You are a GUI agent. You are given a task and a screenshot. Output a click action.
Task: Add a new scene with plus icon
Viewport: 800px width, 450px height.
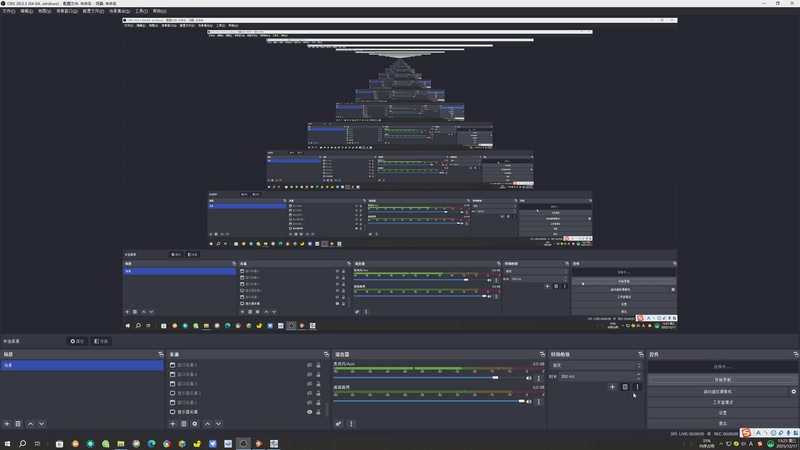(7, 423)
